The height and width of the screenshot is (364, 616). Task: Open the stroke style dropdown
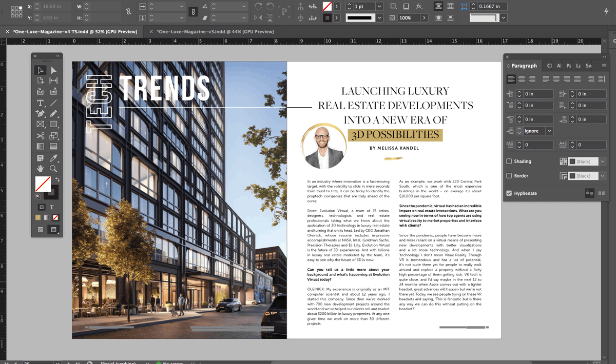[379, 17]
